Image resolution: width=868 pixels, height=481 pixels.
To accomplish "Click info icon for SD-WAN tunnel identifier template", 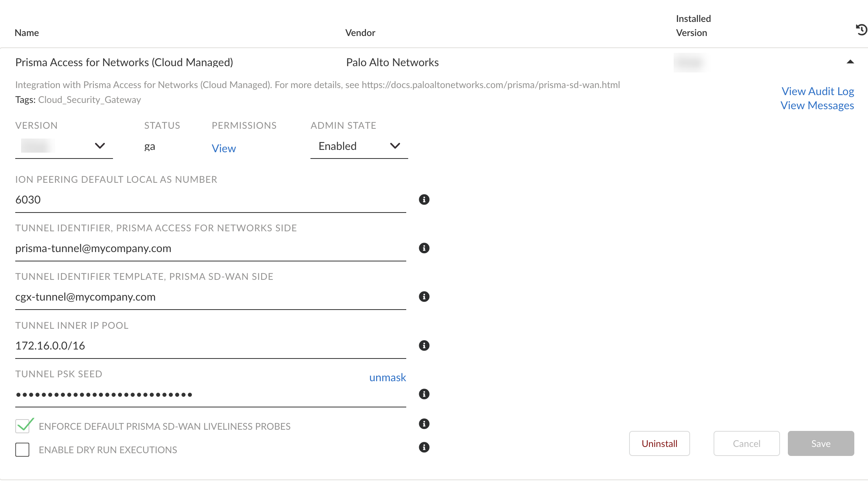I will [424, 297].
